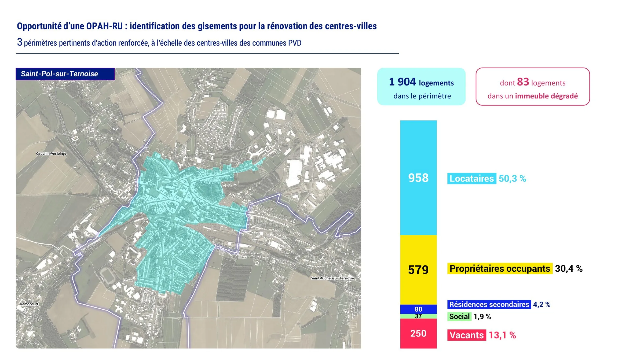Click the 'dans le périmètre' caption text

[422, 96]
